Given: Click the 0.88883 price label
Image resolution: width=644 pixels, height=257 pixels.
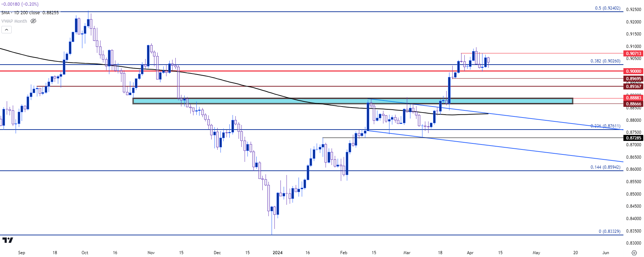Looking at the screenshot, I should [634, 98].
